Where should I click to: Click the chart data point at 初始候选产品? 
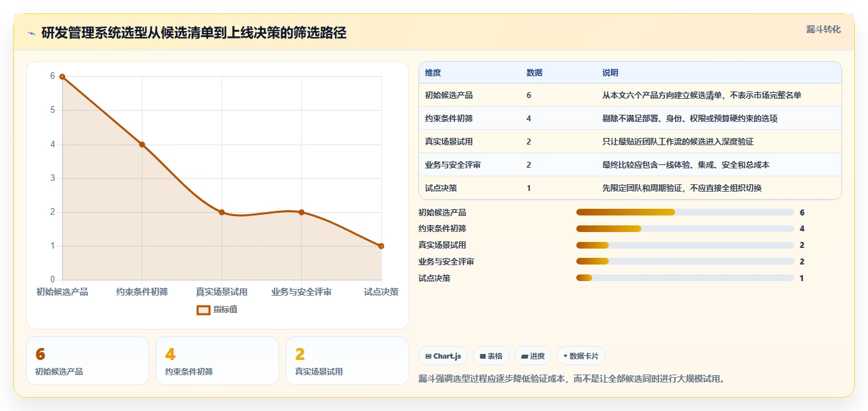coord(62,77)
